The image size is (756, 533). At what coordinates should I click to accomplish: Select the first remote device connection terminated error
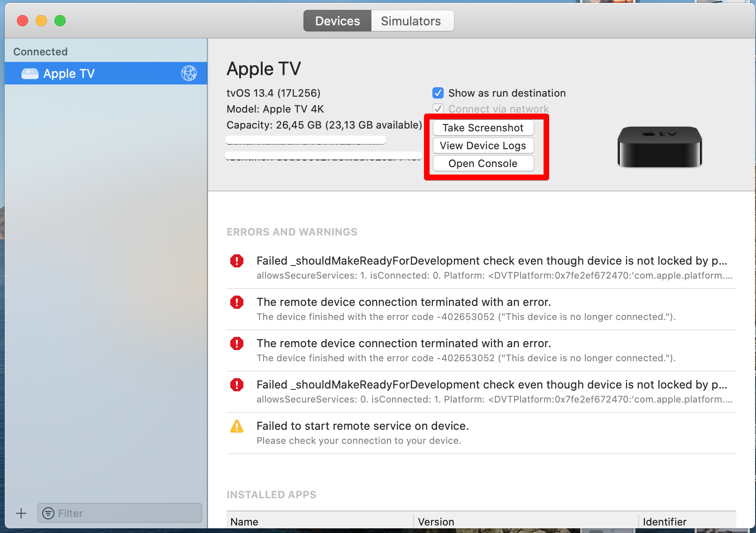click(481, 309)
